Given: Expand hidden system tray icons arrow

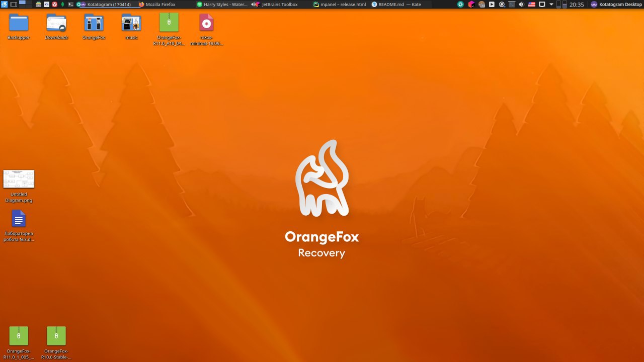Looking at the screenshot, I should click(551, 5).
